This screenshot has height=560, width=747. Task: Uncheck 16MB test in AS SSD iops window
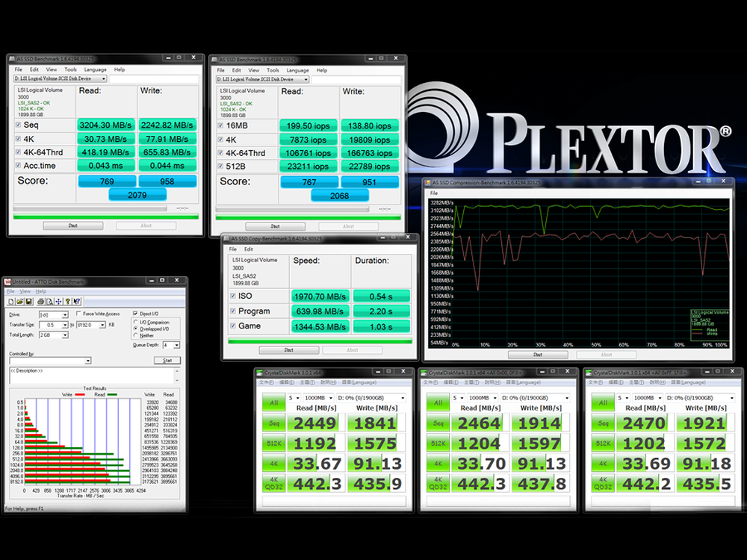[x=220, y=125]
